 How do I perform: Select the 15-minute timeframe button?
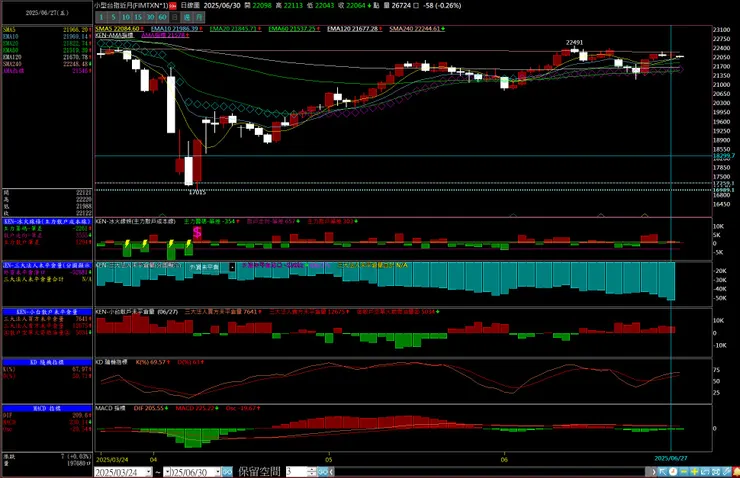point(138,17)
